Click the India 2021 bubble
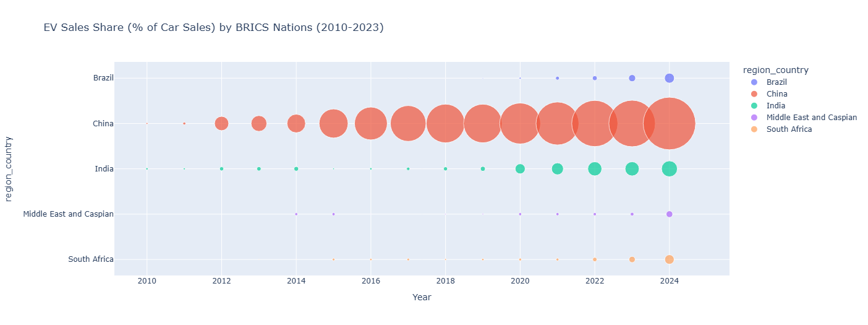Viewport: 868px width, 325px height. pos(557,168)
